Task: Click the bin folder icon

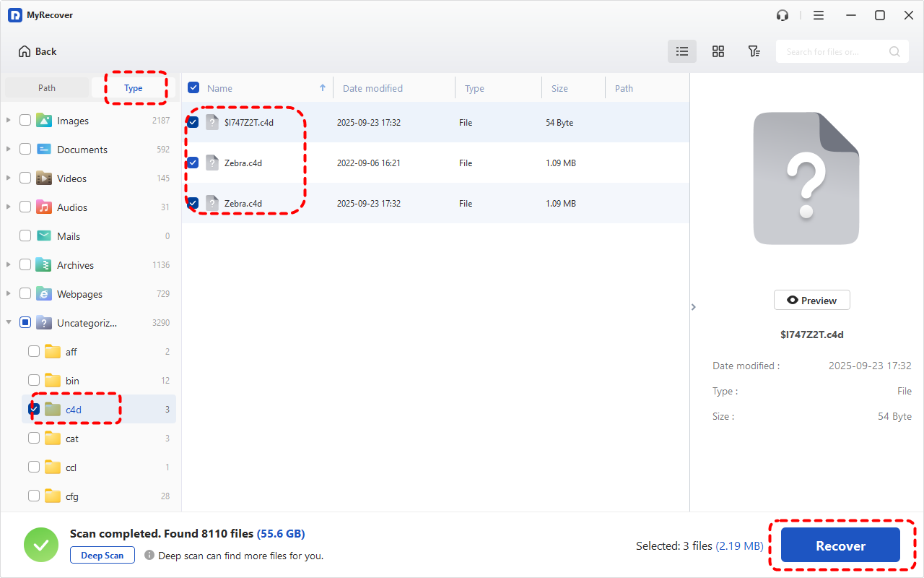Action: click(53, 381)
